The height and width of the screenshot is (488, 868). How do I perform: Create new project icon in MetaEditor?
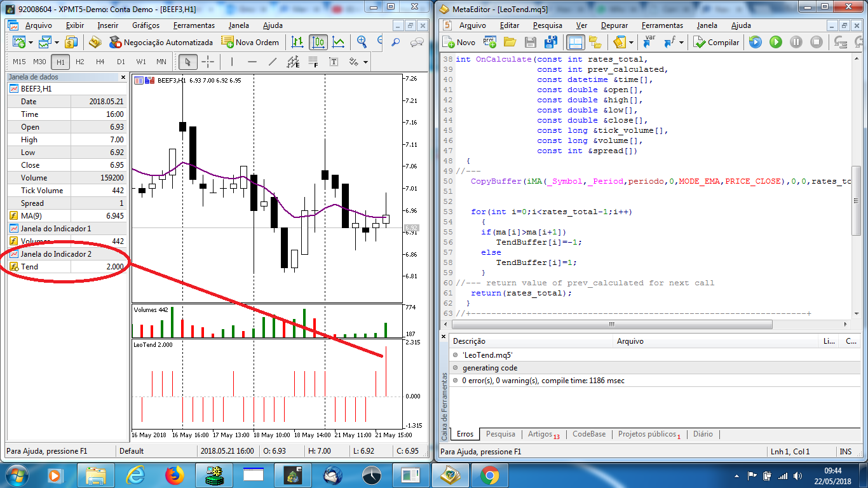489,42
